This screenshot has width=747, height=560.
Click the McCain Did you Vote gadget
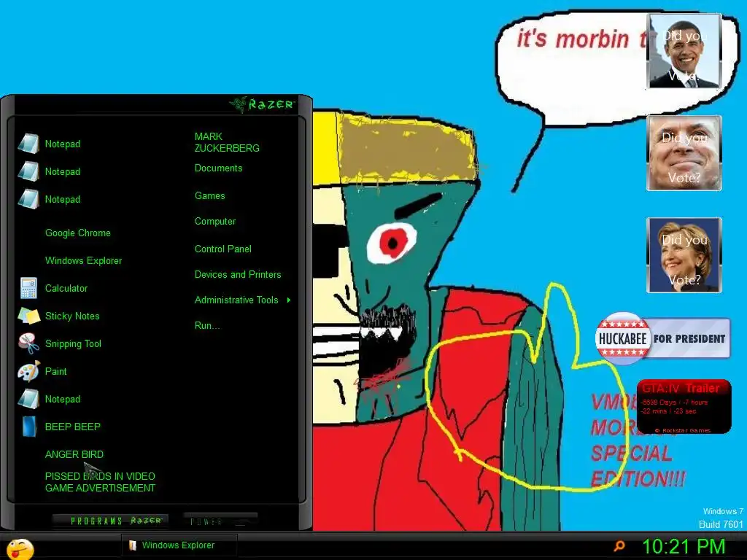tap(684, 153)
